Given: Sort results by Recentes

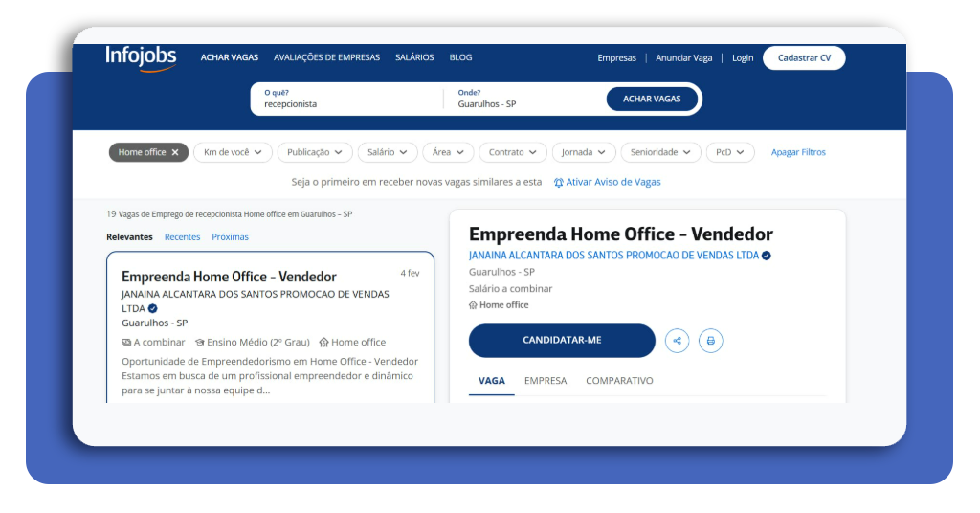Looking at the screenshot, I should 182,237.
